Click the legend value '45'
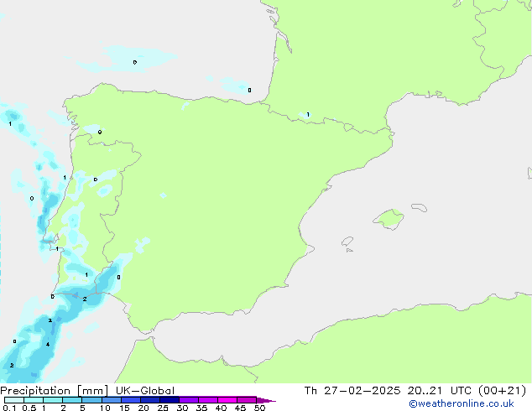Image resolution: width=532 pixels, height=411 pixels. coord(240,408)
